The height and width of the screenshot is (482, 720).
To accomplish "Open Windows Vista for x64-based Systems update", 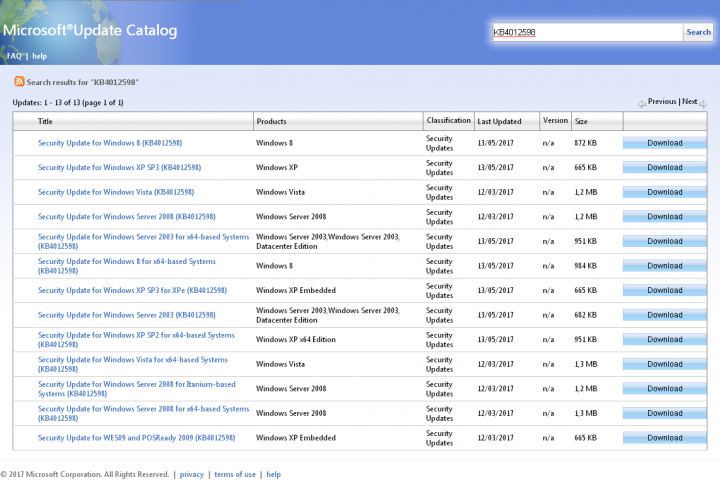I will 133,364.
